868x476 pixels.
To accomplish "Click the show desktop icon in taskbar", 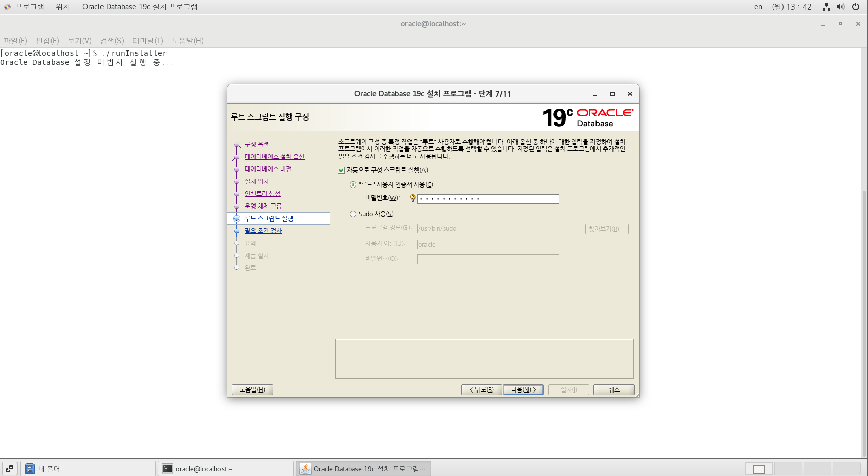I will [9, 469].
